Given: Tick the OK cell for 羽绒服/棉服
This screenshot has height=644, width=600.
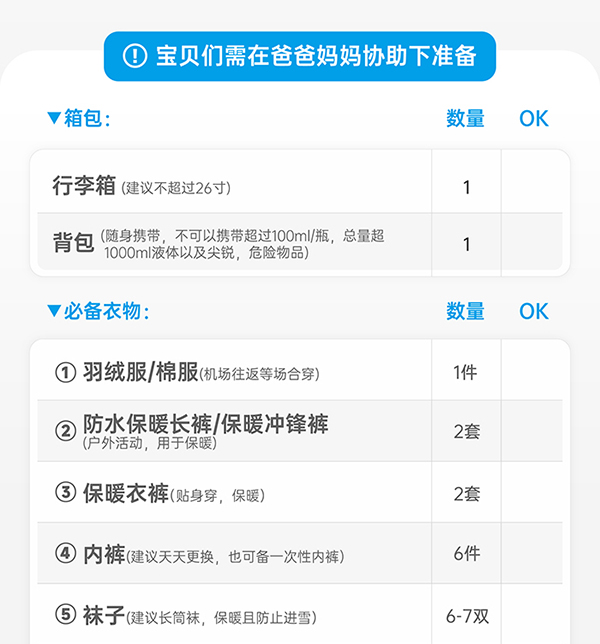Looking at the screenshot, I should pos(534,372).
